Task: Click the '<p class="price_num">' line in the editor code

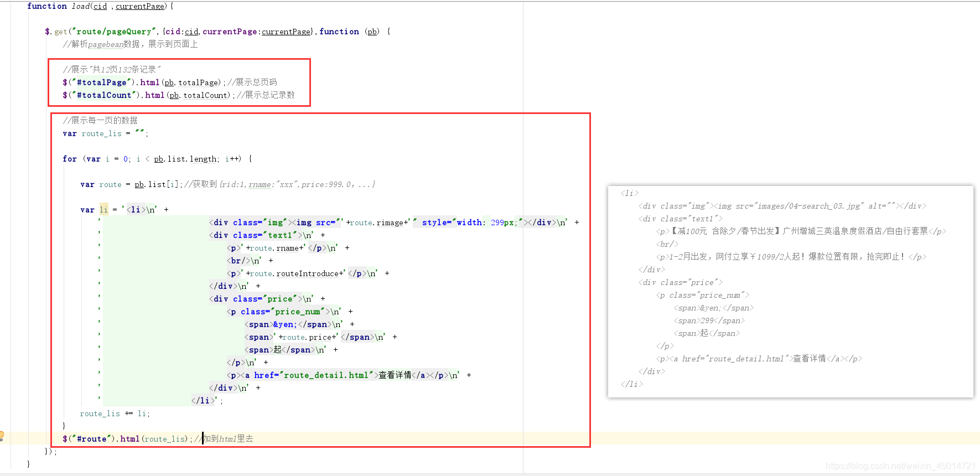Action: [289, 312]
